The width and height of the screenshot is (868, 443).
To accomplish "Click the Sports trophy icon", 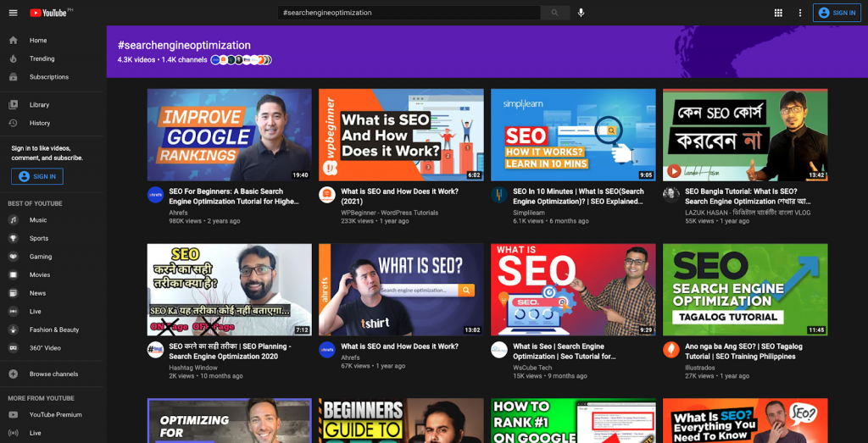I will 14,238.
